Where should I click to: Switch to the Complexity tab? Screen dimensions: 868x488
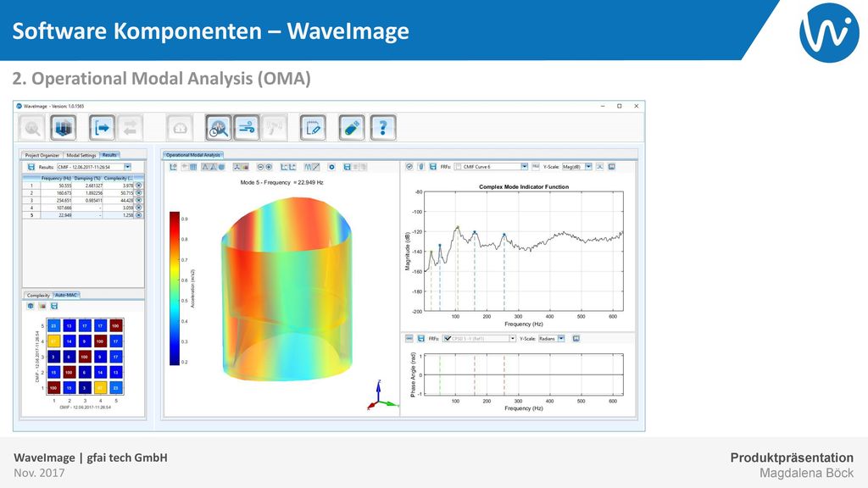coord(38,296)
